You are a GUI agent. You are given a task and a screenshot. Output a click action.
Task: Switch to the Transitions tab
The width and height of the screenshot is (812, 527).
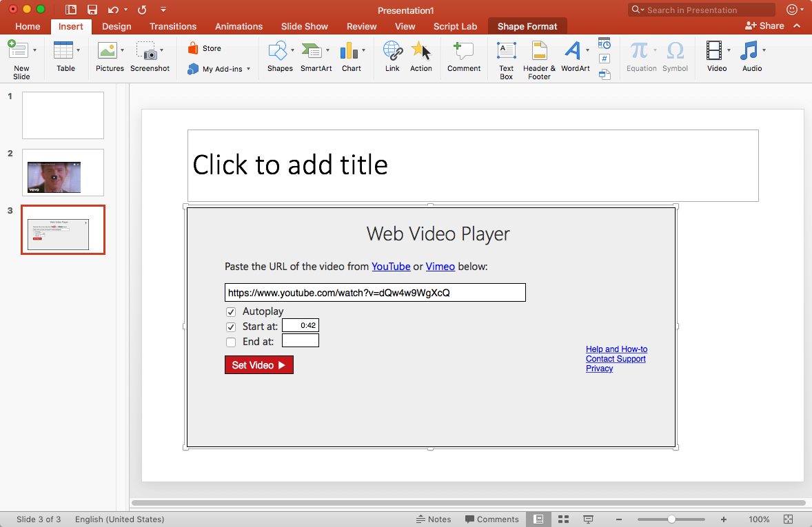click(173, 26)
